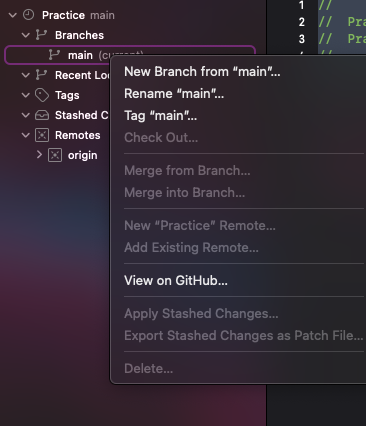Click the main branch icon
This screenshot has width=366, height=426.
tap(54, 55)
